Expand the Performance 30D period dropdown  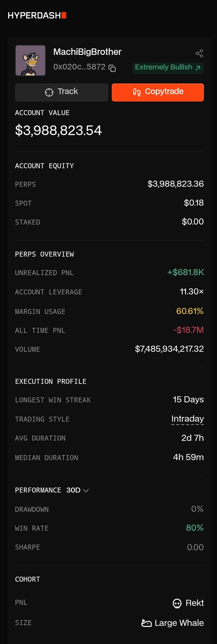click(x=77, y=490)
